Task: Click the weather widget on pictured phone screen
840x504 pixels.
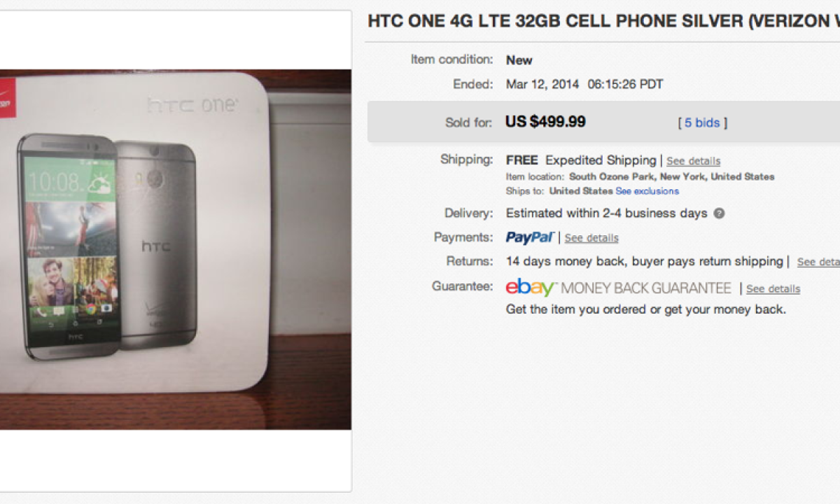Action: point(99,183)
